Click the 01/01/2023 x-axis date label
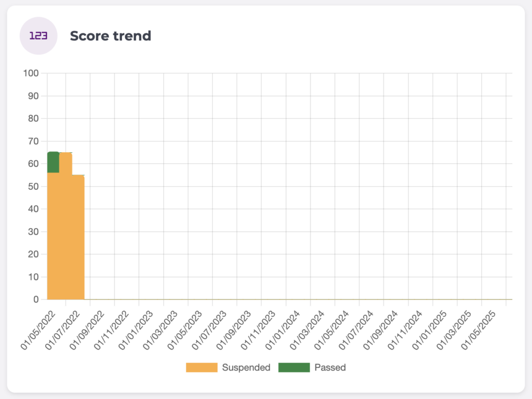The width and height of the screenshot is (532, 399). click(136, 328)
